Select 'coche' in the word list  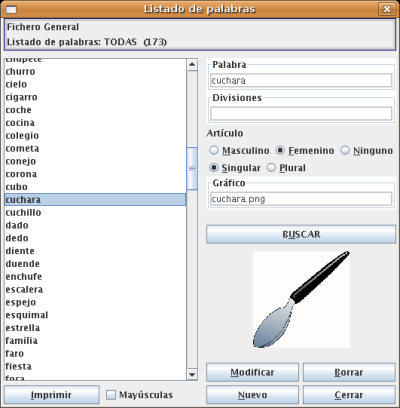coord(95,110)
